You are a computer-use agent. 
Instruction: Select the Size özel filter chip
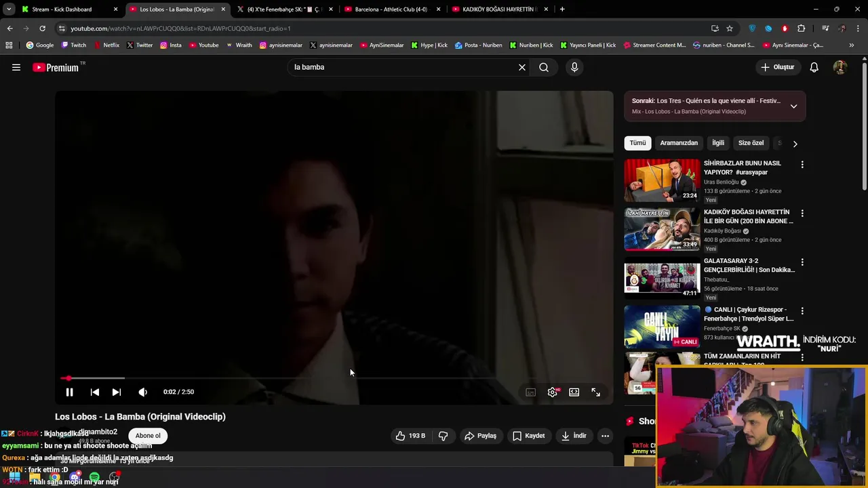[x=751, y=143]
